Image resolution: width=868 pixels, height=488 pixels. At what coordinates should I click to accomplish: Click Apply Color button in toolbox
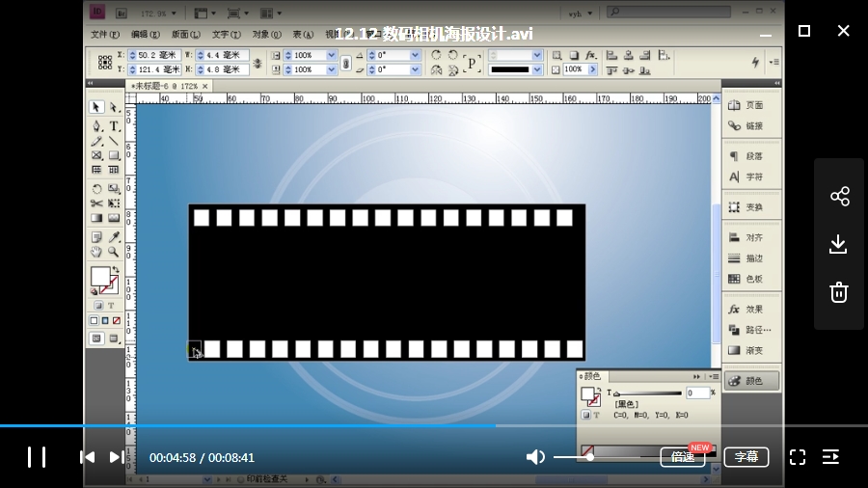pyautogui.click(x=95, y=320)
